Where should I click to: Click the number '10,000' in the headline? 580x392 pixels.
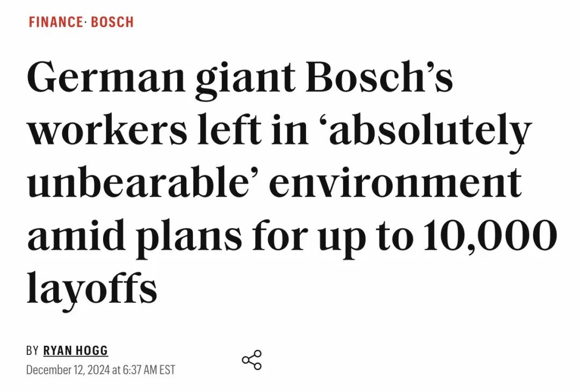[x=490, y=236]
